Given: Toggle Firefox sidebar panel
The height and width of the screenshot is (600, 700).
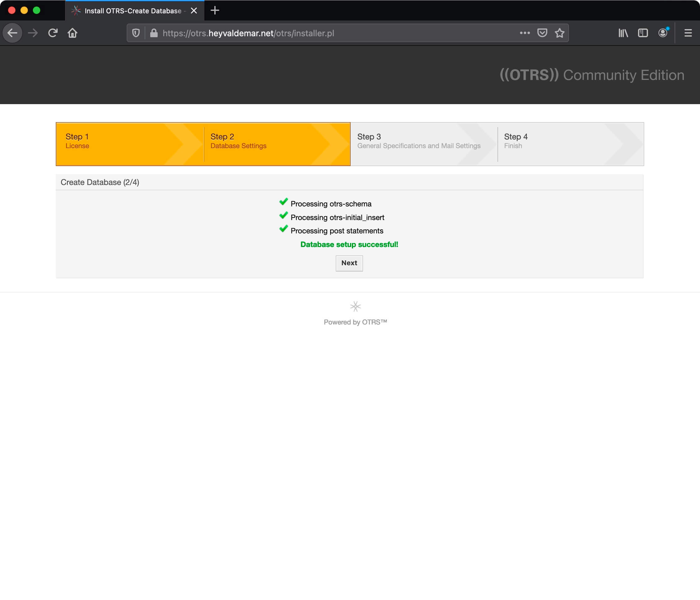Looking at the screenshot, I should [x=643, y=33].
